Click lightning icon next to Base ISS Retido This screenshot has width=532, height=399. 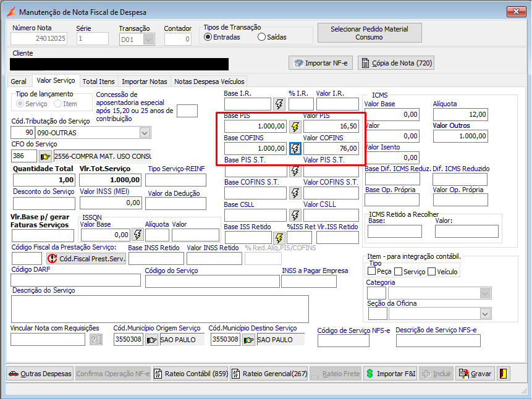click(x=279, y=238)
